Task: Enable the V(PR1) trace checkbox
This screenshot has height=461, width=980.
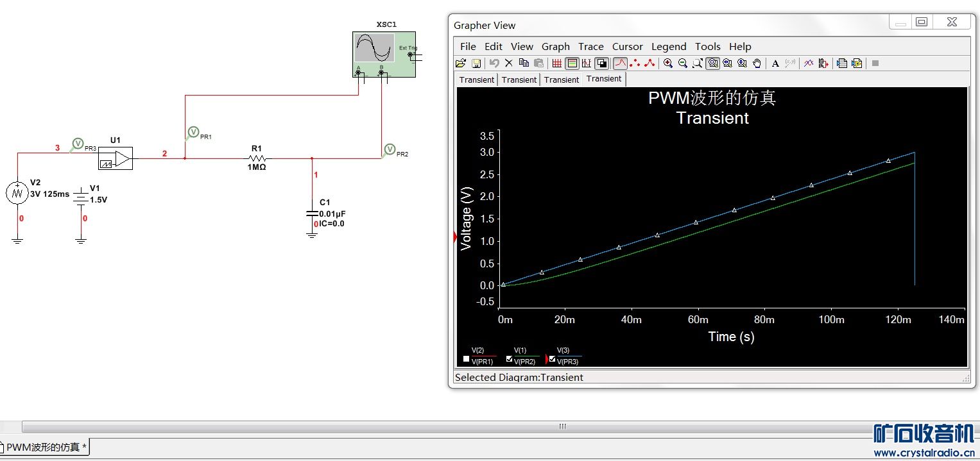Action: click(x=466, y=359)
